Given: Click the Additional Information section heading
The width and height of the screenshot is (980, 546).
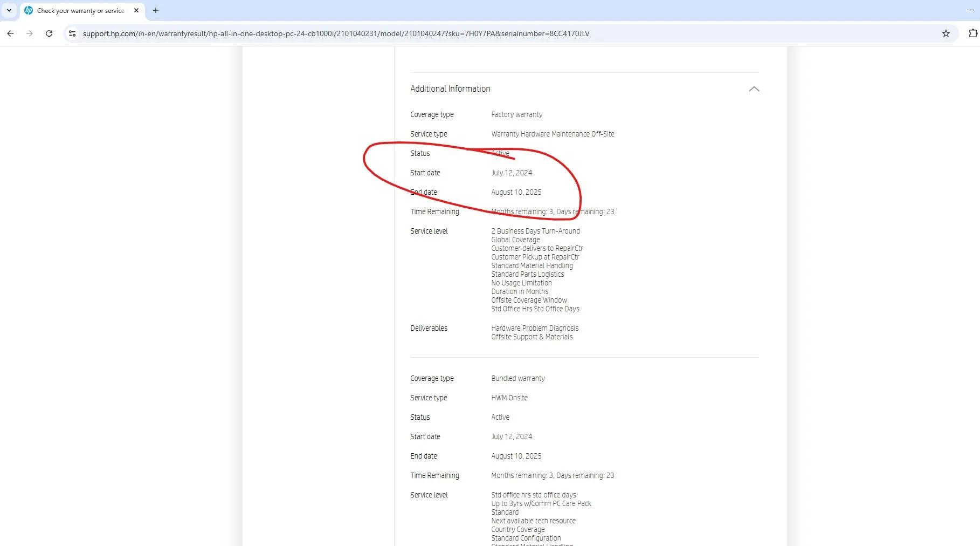Looking at the screenshot, I should (450, 89).
